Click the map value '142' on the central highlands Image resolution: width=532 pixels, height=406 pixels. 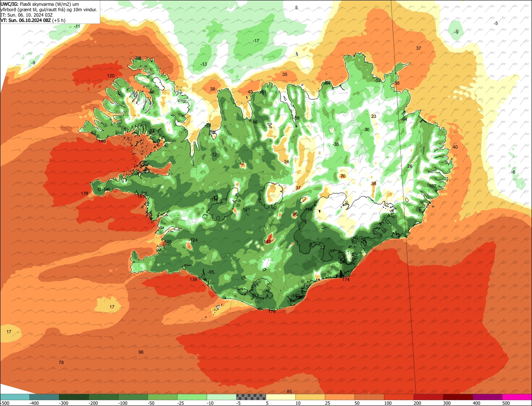(268, 241)
